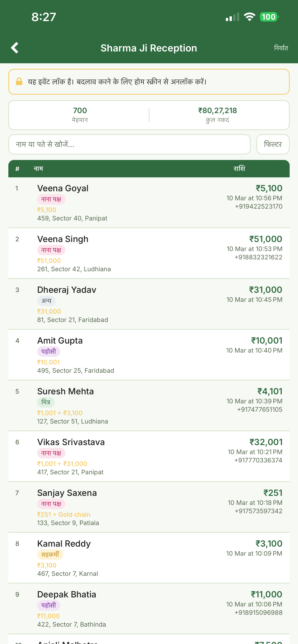Tap the सहकर्मी tag under Kamal Reddy

[x=50, y=555]
